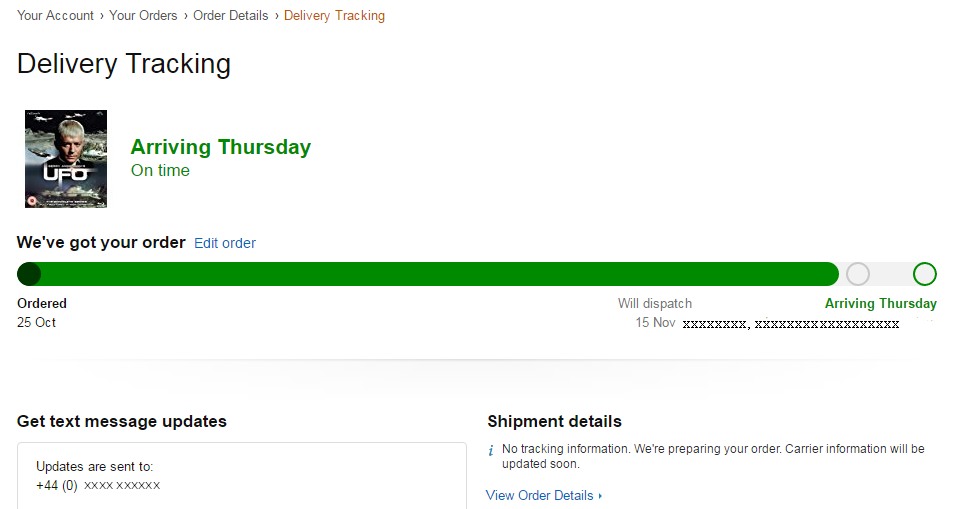Open View Order Details link

coord(540,495)
